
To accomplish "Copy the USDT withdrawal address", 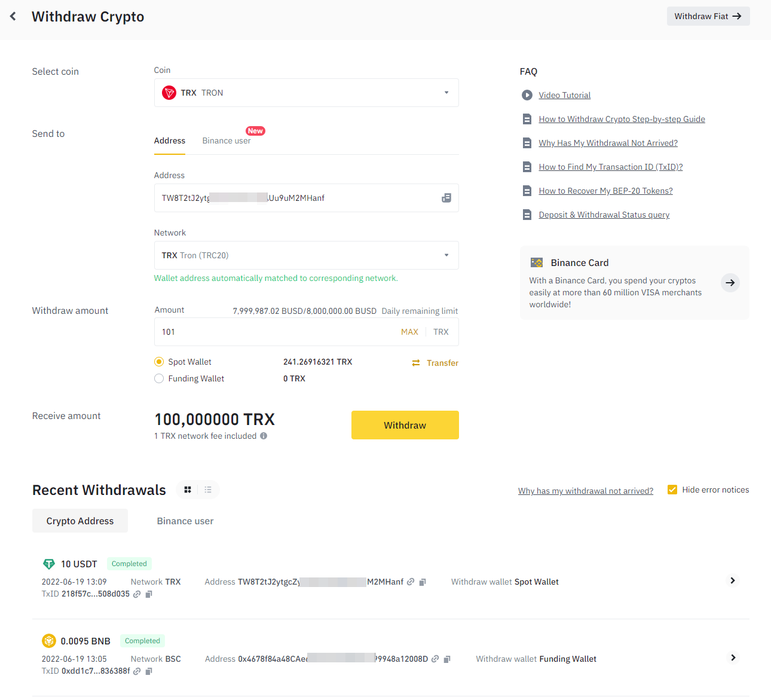I will pos(423,582).
